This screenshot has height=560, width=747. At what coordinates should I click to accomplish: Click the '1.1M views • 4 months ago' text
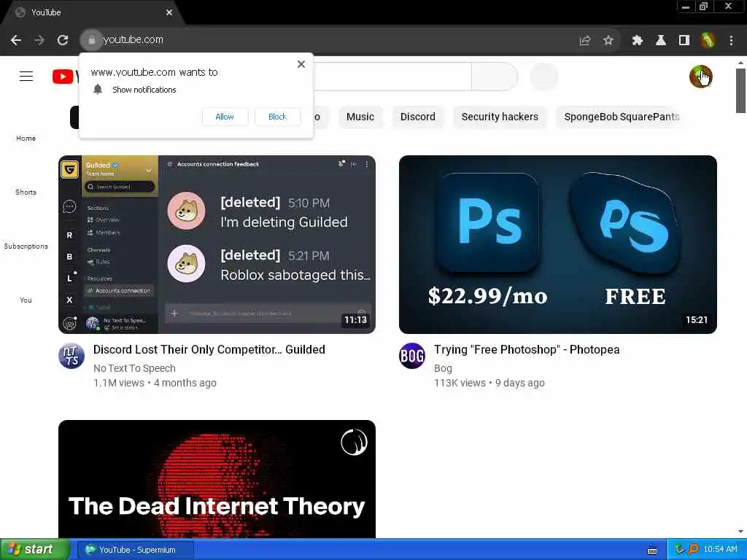(x=155, y=383)
